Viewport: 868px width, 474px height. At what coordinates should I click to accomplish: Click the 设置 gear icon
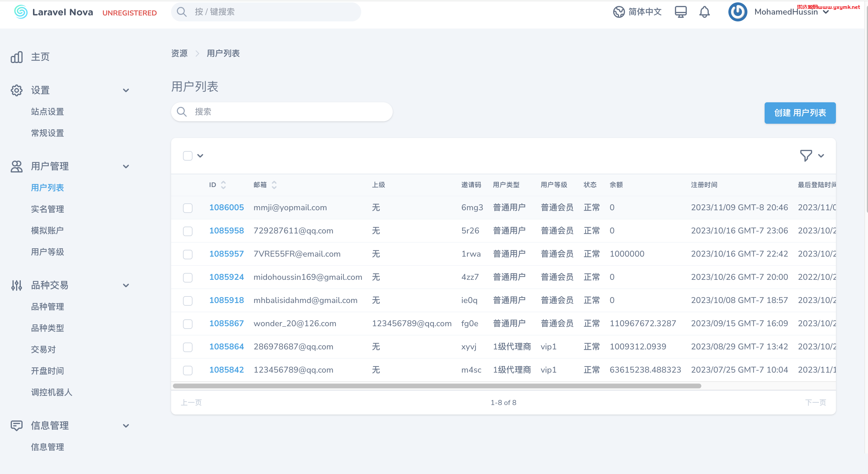[x=17, y=90]
